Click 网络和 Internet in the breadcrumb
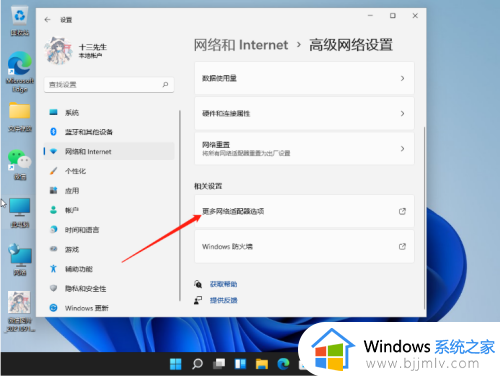500x377 pixels. coord(241,45)
